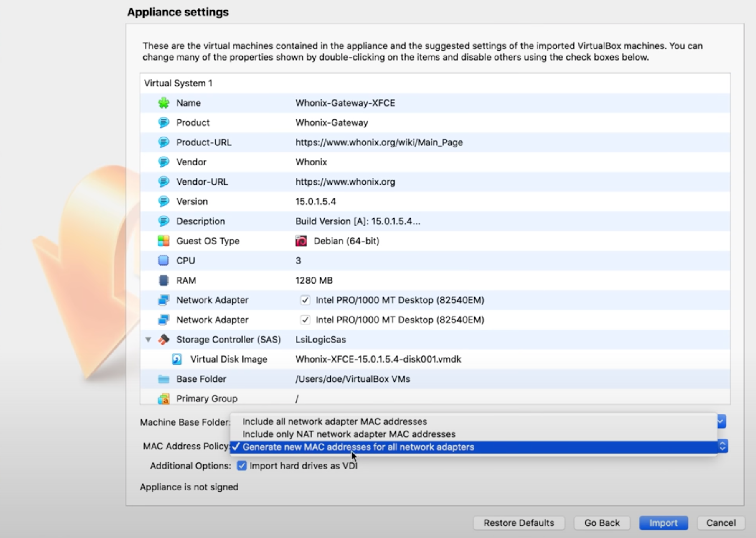Click the Debian swirl logo icon

[x=301, y=241]
